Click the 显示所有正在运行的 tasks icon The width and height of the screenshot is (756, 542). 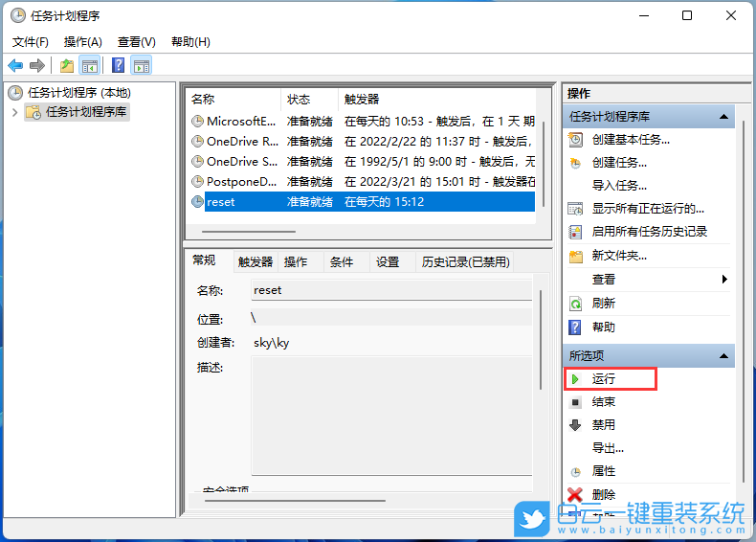pos(575,209)
